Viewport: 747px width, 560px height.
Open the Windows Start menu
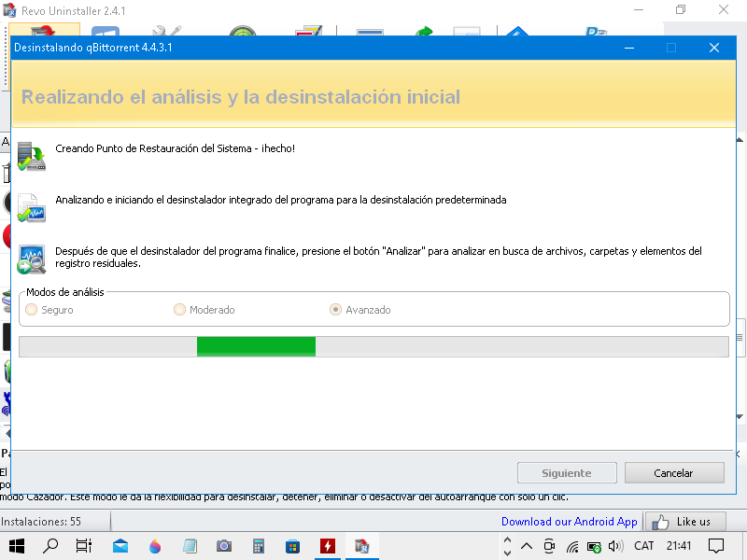pyautogui.click(x=16, y=546)
